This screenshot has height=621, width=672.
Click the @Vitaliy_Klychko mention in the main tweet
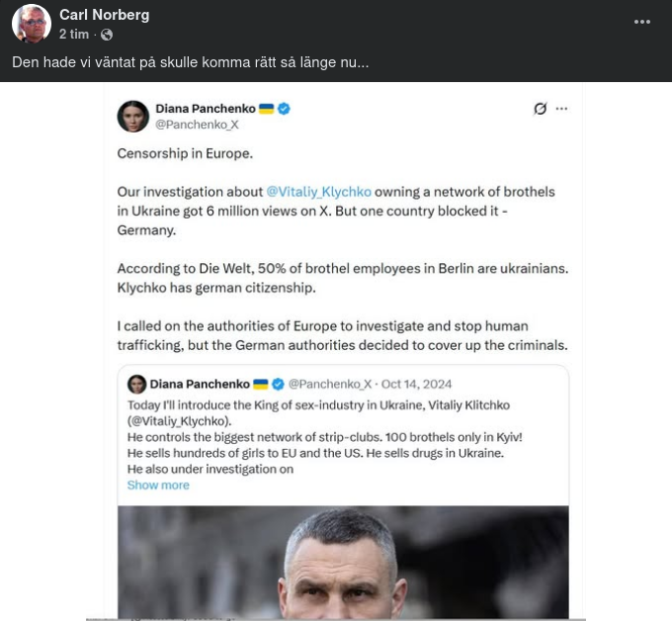[x=318, y=192]
